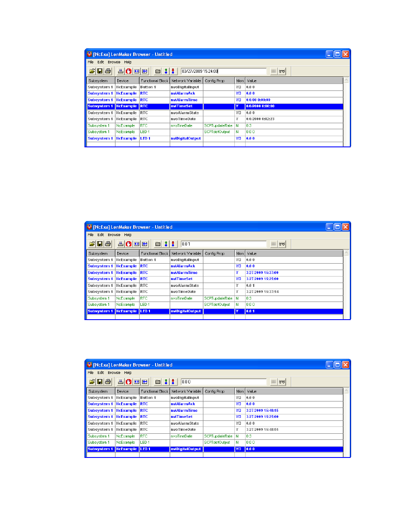Click the printer icon in top window toolbar
The width and height of the screenshot is (411, 532).
click(x=108, y=71)
